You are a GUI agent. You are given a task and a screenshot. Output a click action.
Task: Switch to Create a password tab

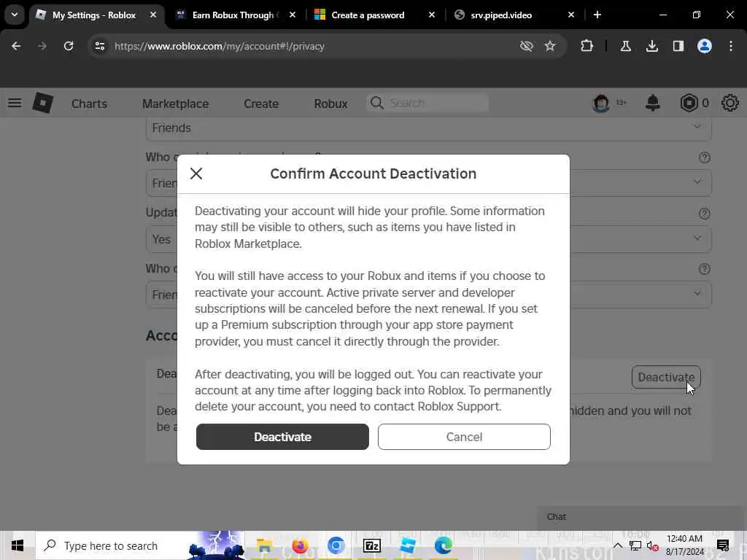click(x=368, y=15)
